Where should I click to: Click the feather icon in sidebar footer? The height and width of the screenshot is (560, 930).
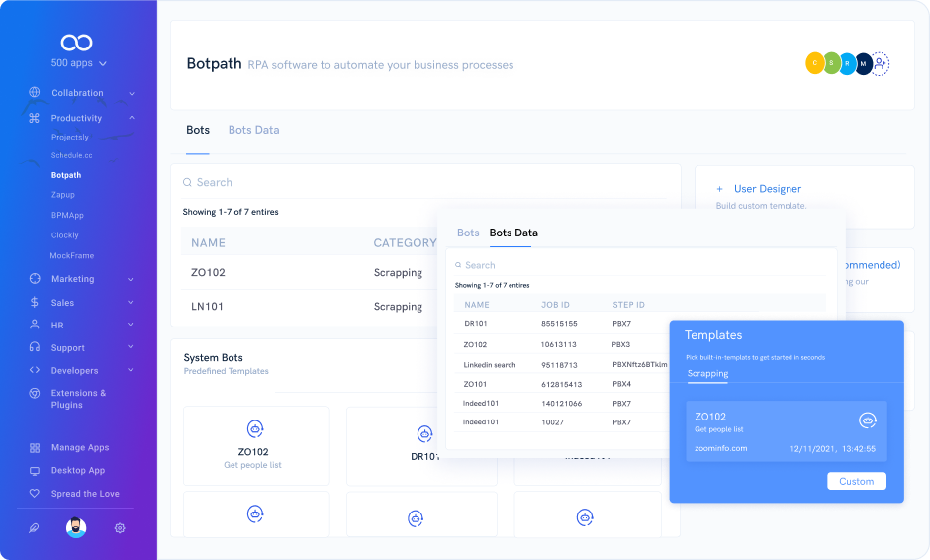35,528
